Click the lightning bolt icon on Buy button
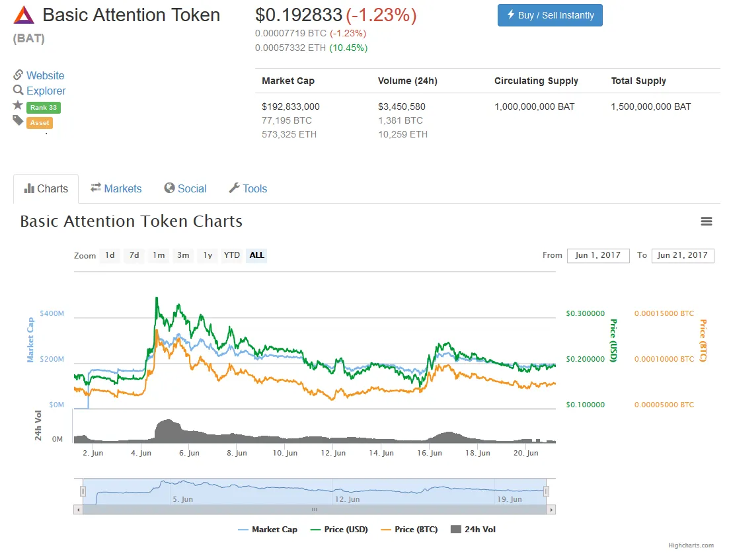This screenshot has height=560, width=729. [510, 15]
